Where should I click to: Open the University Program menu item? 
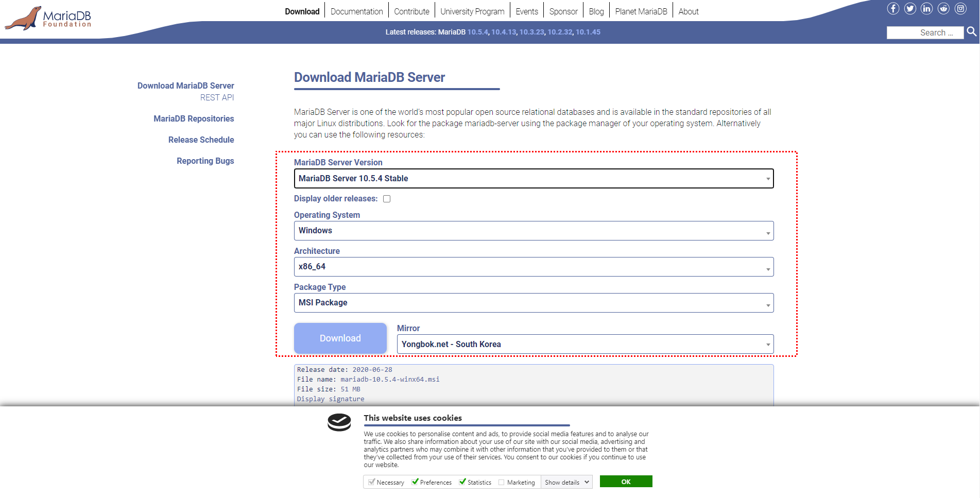(x=472, y=11)
